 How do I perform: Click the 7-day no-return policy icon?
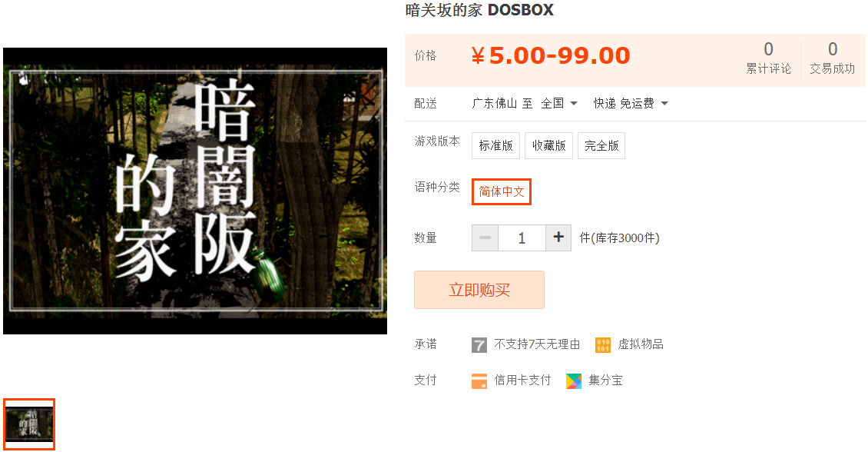tap(479, 345)
